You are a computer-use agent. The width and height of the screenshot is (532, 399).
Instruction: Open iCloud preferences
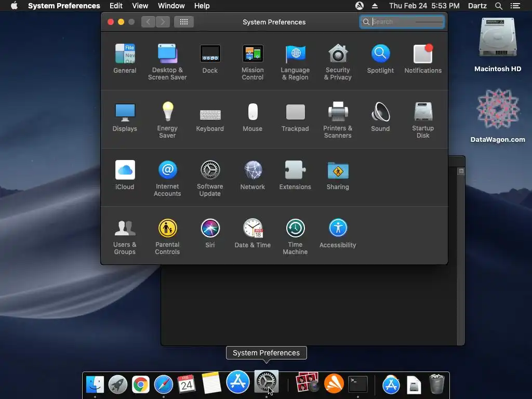125,175
